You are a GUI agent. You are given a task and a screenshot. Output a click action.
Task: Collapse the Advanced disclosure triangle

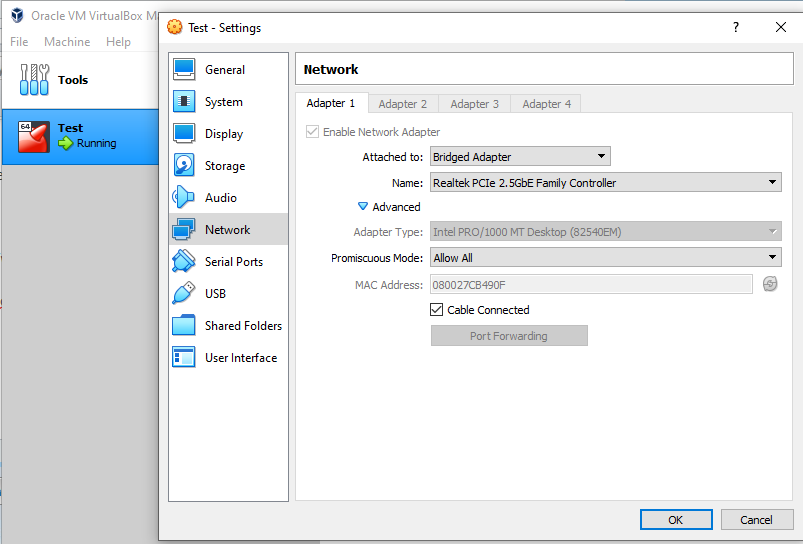click(363, 206)
